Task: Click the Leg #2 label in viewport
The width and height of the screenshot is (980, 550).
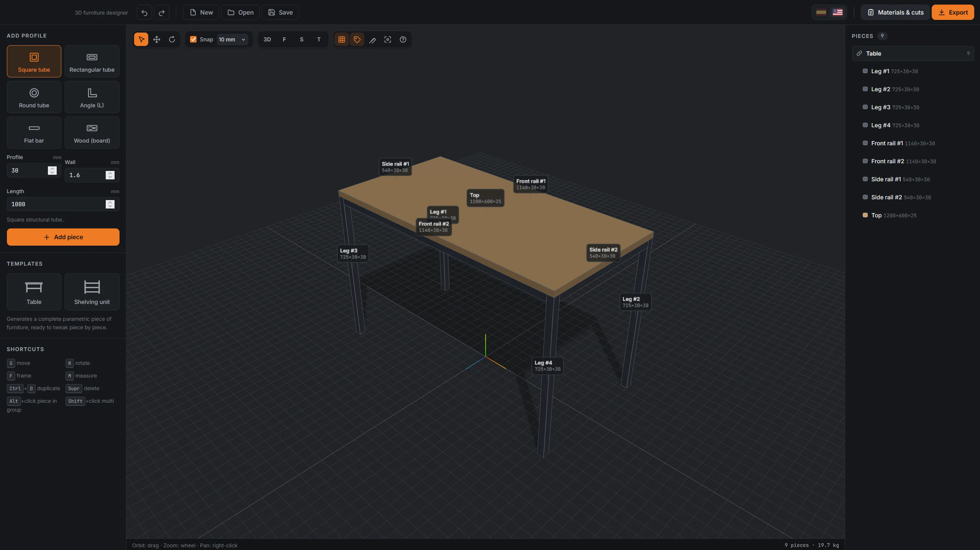Action: coord(635,302)
